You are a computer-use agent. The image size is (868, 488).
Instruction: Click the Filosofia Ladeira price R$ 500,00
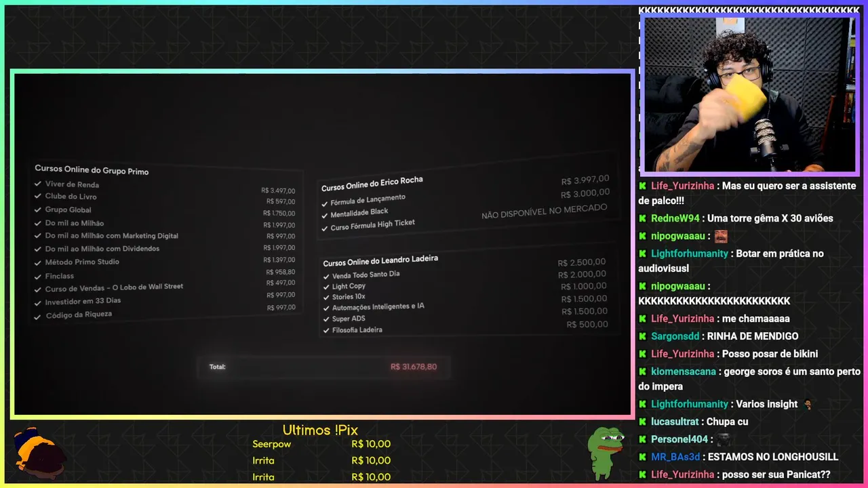coord(587,325)
